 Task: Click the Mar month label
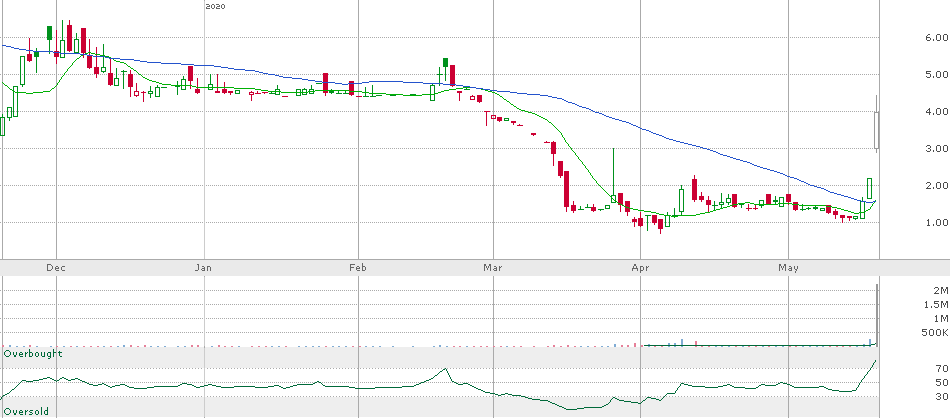click(494, 267)
